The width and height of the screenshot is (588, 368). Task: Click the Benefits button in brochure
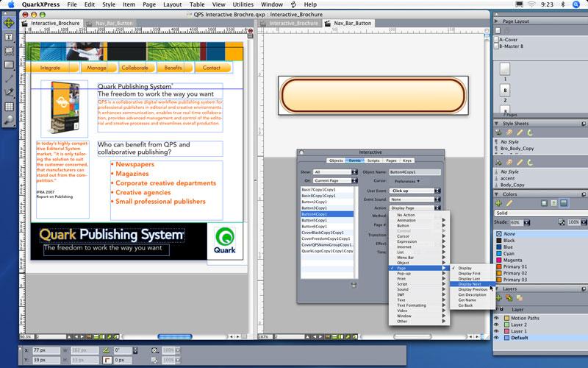tap(173, 68)
